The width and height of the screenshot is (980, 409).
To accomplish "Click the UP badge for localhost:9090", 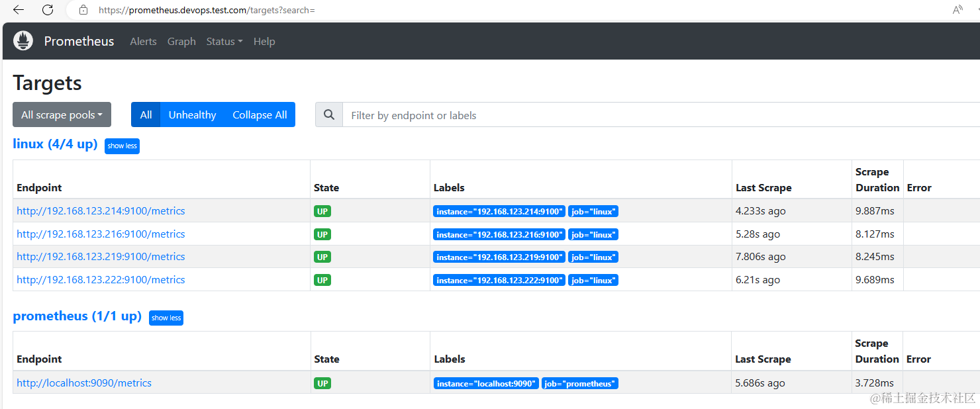I will click(322, 383).
